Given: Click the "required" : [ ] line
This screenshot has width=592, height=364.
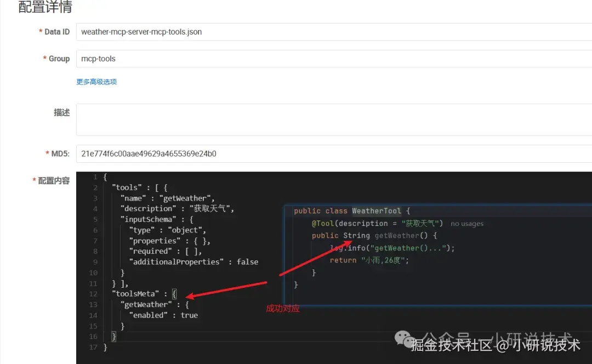Looking at the screenshot, I should pos(166,252).
